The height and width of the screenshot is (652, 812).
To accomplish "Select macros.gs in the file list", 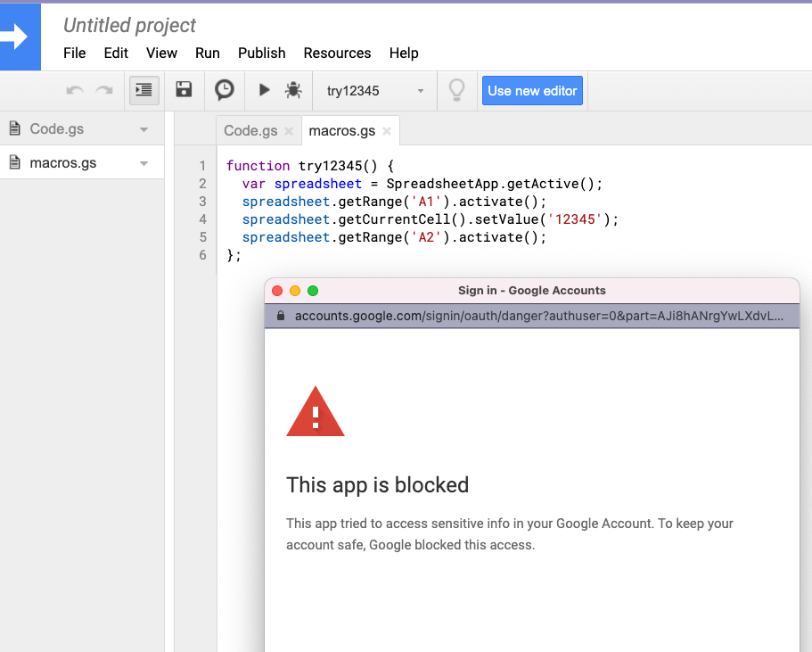I will pyautogui.click(x=63, y=163).
